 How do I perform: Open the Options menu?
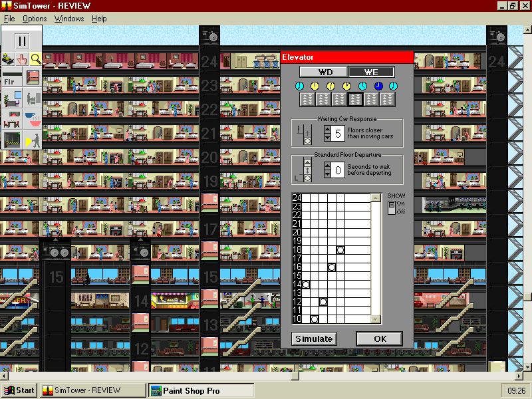click(35, 19)
